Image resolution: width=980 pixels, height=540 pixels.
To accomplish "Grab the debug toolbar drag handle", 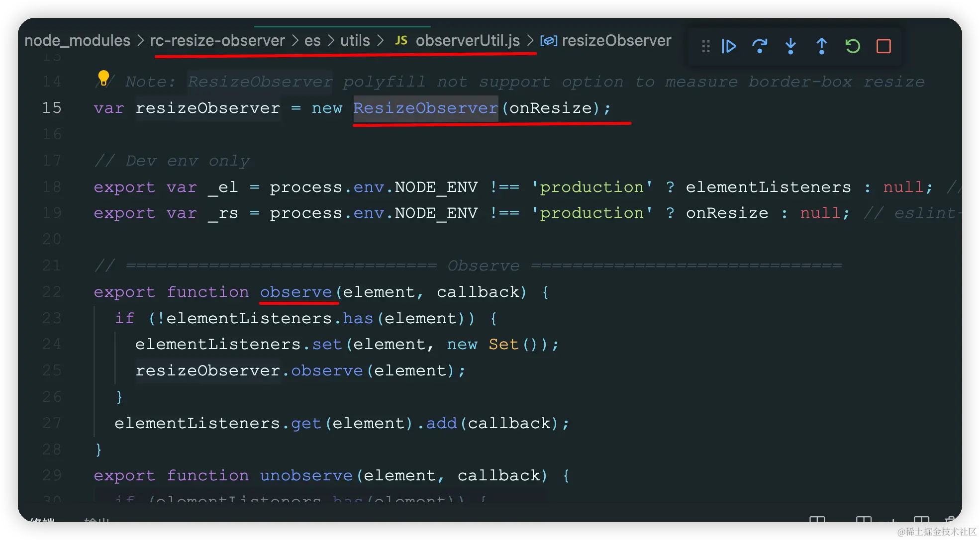I will pyautogui.click(x=705, y=46).
